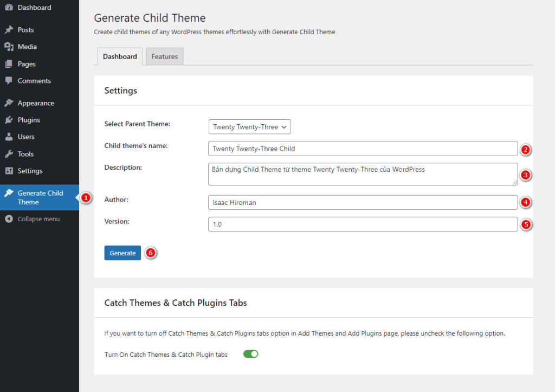Go to Media in the sidebar
The height and width of the screenshot is (392, 555).
[40, 47]
